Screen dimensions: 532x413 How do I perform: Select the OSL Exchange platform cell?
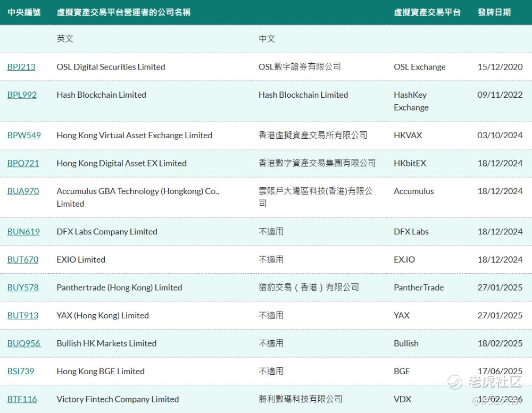tap(420, 67)
